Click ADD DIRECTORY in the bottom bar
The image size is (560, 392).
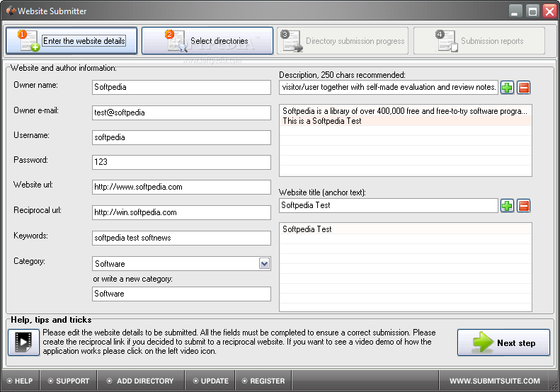tap(140, 381)
